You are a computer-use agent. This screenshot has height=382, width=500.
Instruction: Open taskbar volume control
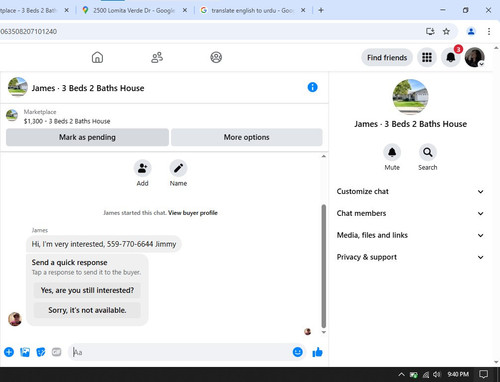point(437,375)
